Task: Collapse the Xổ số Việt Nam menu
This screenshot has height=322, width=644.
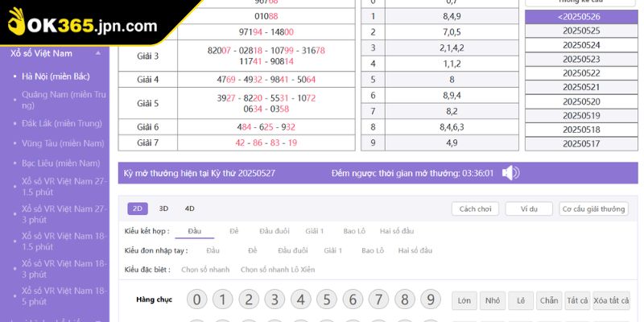Action: (x=98, y=53)
